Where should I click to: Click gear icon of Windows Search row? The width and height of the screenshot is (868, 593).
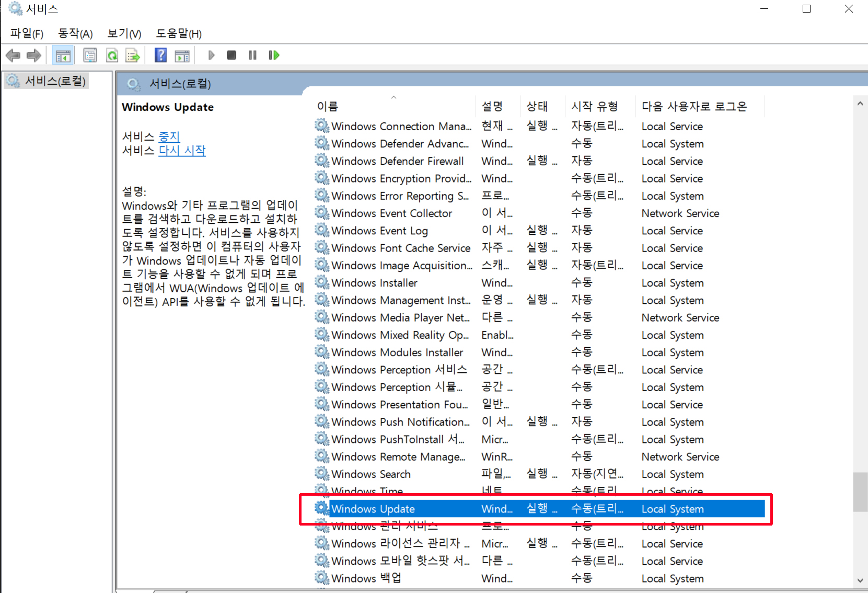(322, 474)
